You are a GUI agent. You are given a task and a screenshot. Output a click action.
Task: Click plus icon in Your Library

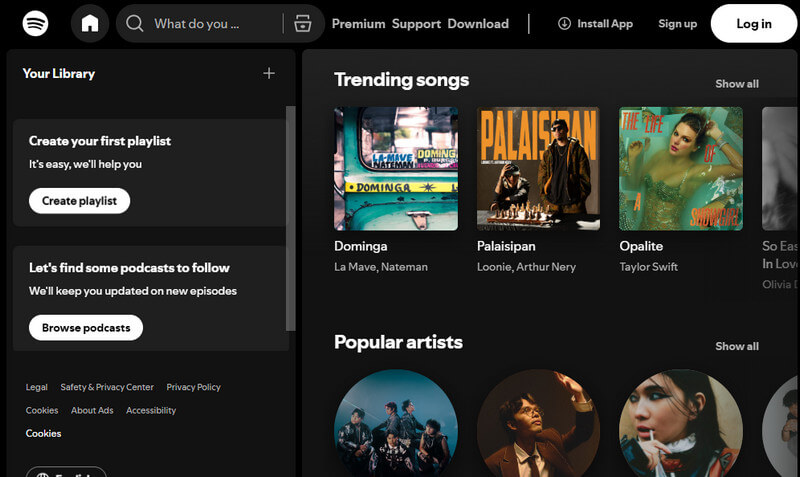[269, 73]
